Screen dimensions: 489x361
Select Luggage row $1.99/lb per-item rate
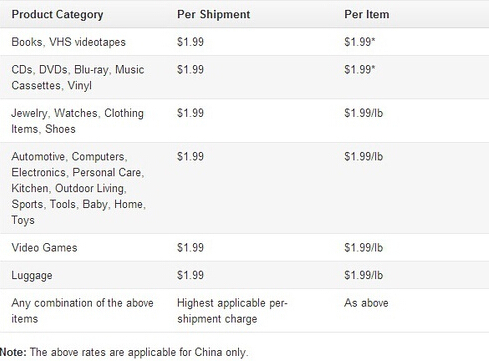pyautogui.click(x=364, y=275)
